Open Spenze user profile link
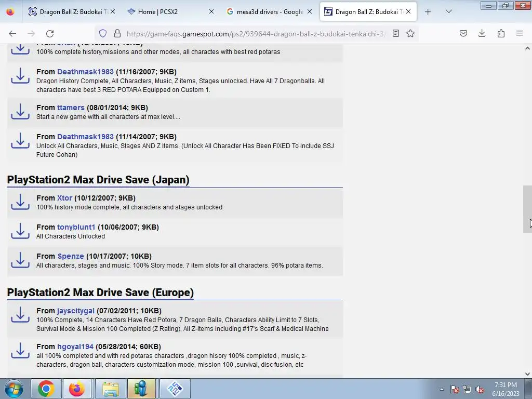Viewport: 532px width, 399px height. point(71,256)
